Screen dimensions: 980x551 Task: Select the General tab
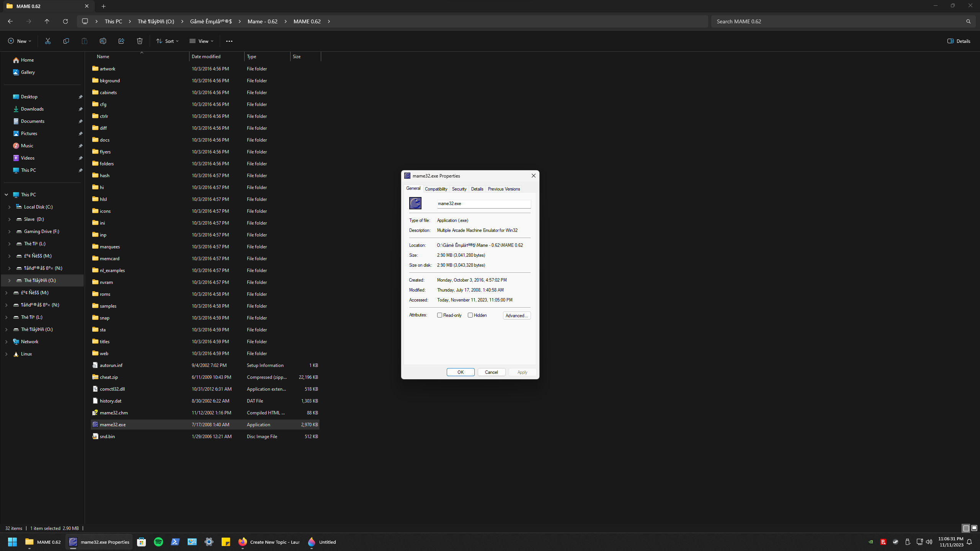coord(413,188)
